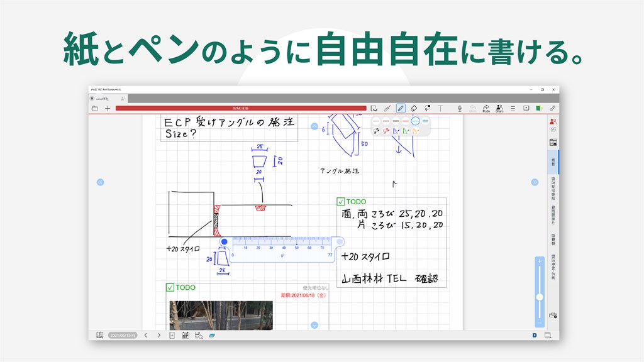The height and width of the screenshot is (362, 644).
Task: Toggle the upper-right TODO checkbox
Action: (340, 202)
